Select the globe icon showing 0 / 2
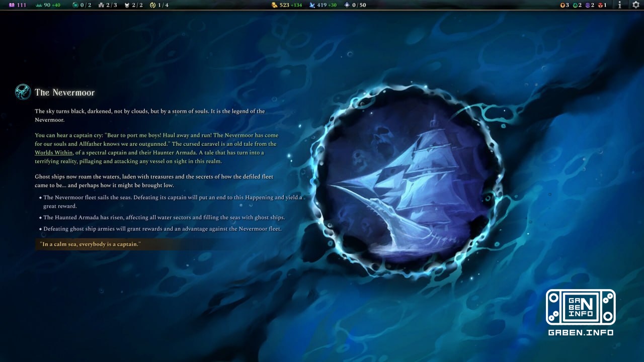Viewport: 644px width, 362px height. coord(75,5)
